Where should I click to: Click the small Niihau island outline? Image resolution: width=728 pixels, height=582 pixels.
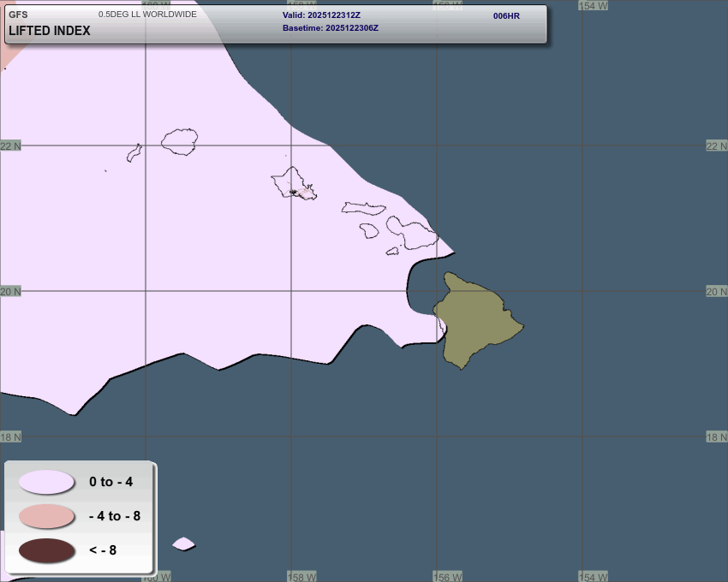coord(134,152)
